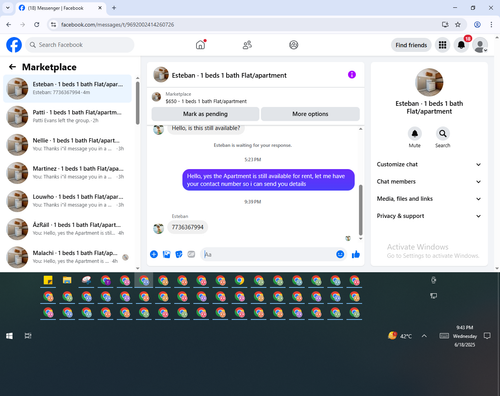Open the Esteban conversation in list
500x396 pixels.
coord(67,88)
